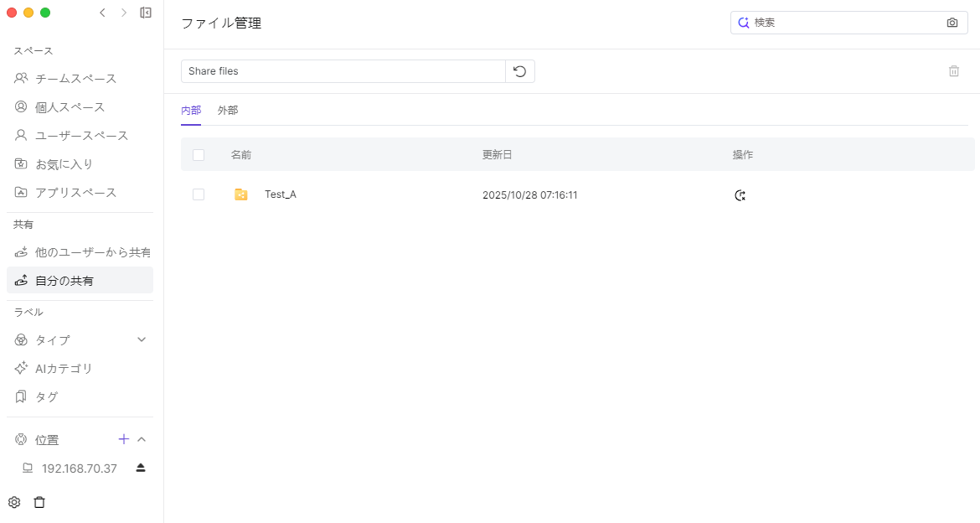
Task: Open settings via the gear icon
Action: (x=14, y=502)
